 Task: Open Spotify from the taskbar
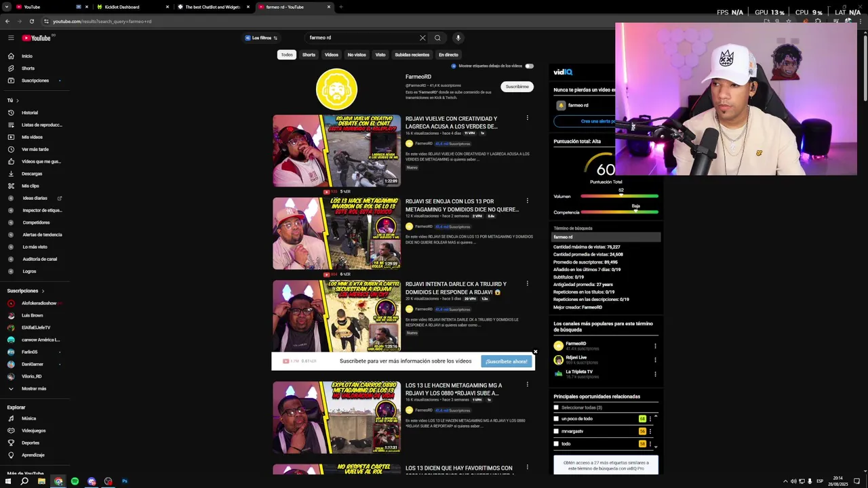click(75, 481)
